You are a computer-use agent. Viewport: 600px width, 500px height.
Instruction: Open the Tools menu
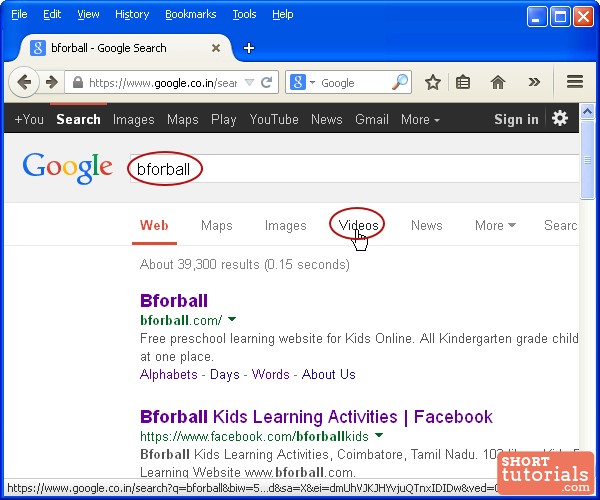coord(244,15)
